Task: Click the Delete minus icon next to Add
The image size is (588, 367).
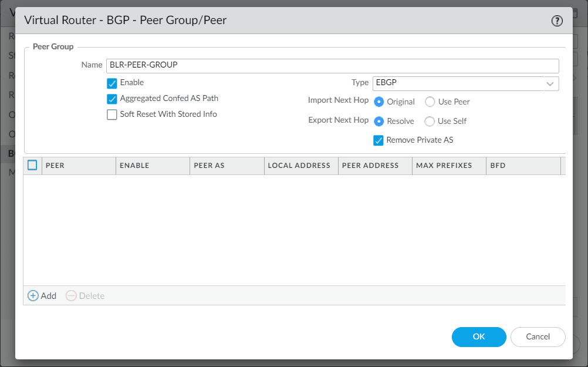Action: [71, 295]
